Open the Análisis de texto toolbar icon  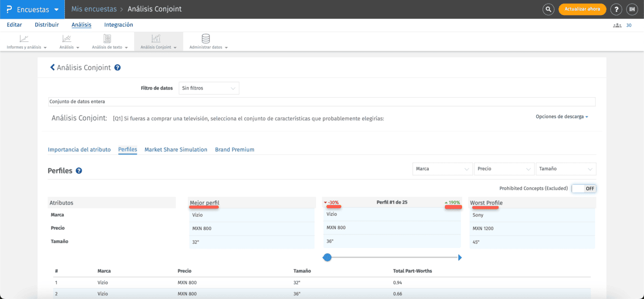pos(107,39)
